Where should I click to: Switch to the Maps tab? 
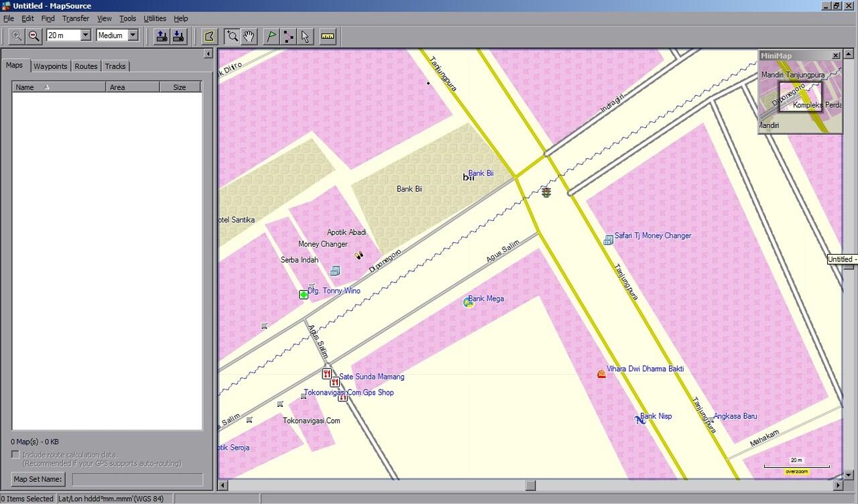pyautogui.click(x=15, y=66)
